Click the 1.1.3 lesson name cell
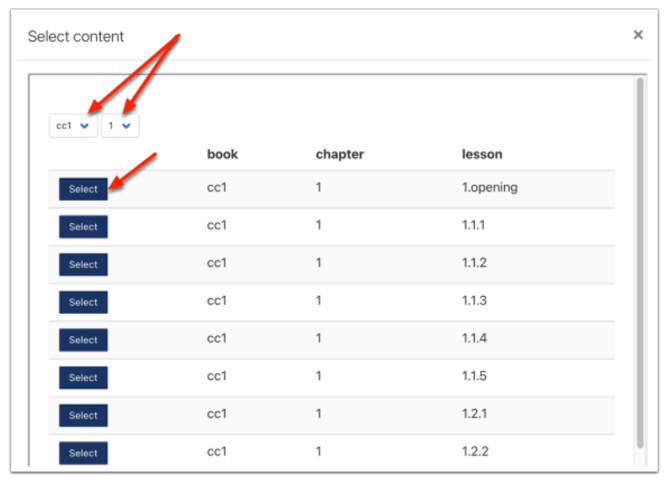 (x=475, y=301)
